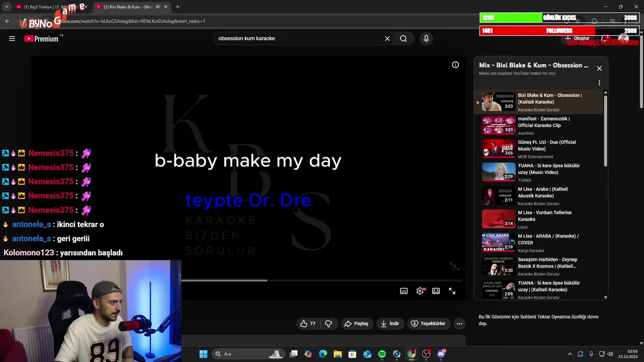
Task: Download the video with İndir
Action: 390,324
